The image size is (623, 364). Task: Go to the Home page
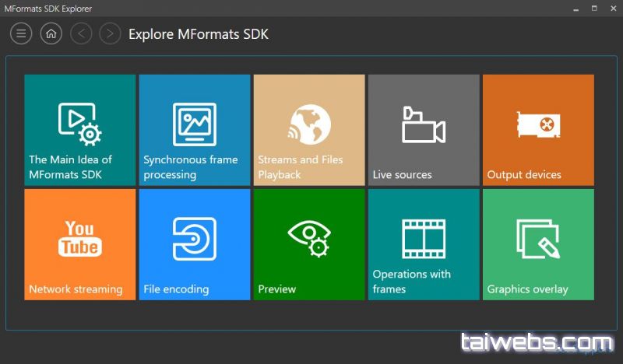click(51, 33)
